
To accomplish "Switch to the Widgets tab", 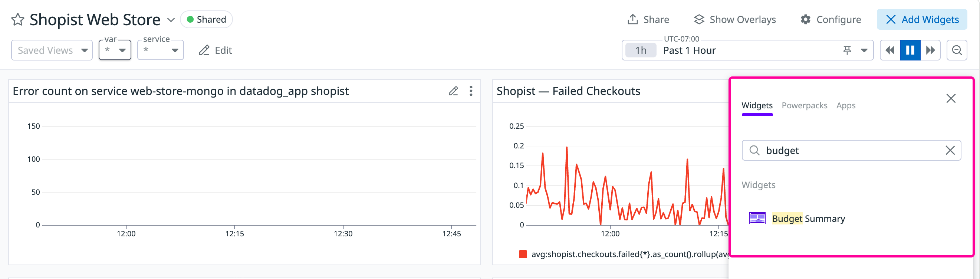I will pyautogui.click(x=757, y=105).
